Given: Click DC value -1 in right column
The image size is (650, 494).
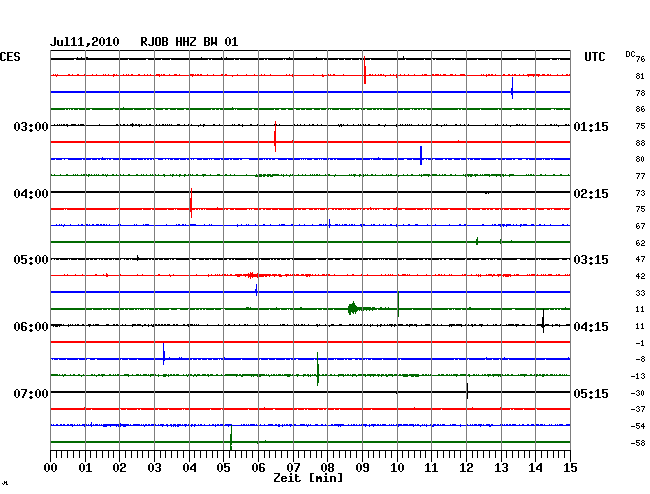Looking at the screenshot, I should pos(640,343).
